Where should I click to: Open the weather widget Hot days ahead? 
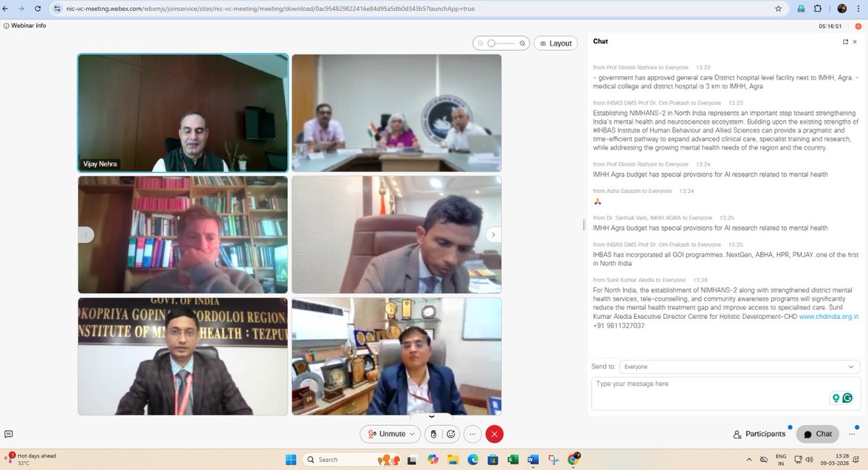coord(30,459)
